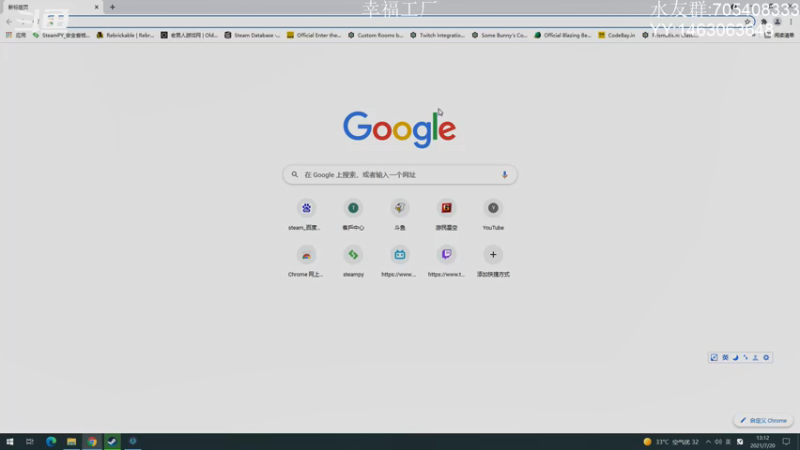The width and height of the screenshot is (800, 450).
Task: Open the Steam Database bookmark
Action: (253, 35)
